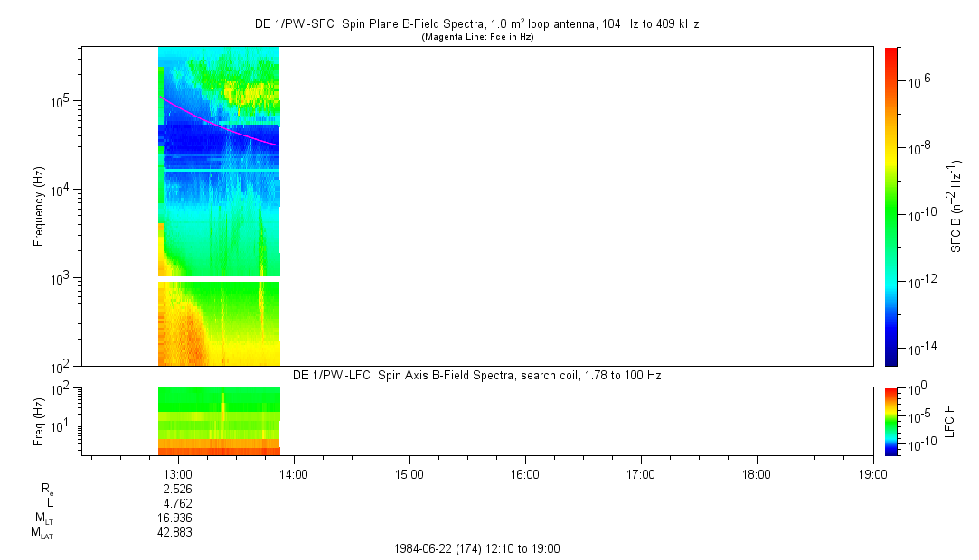979x560 pixels.
Task: Select the 16:00 time tick label
Action: click(x=525, y=473)
